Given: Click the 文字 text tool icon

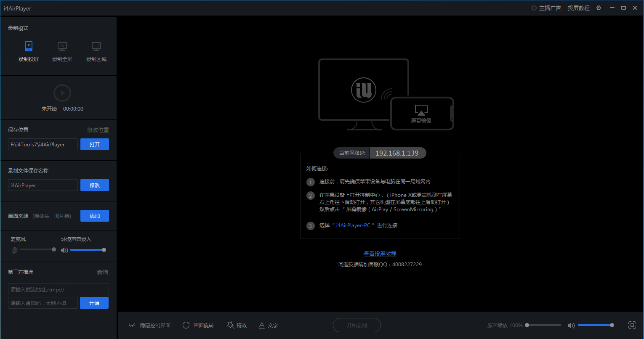Looking at the screenshot, I should [261, 325].
